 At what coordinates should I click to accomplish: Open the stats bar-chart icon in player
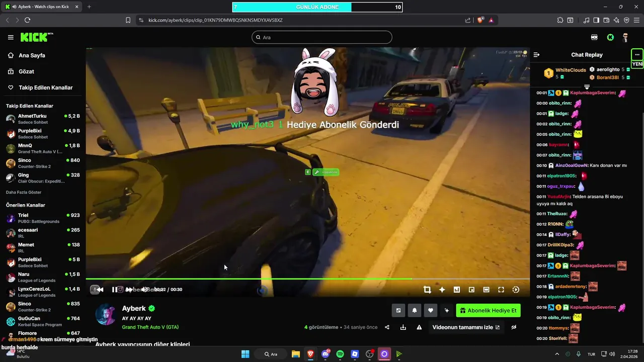457,290
